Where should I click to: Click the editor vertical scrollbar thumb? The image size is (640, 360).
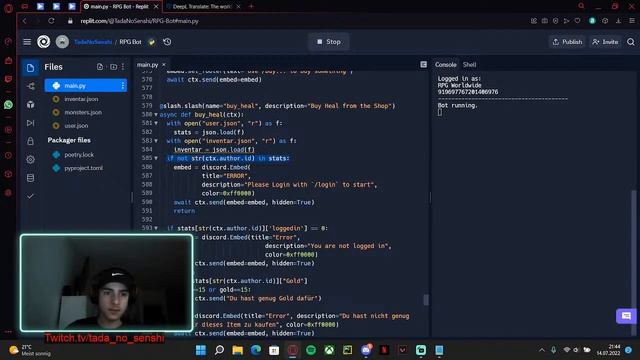pyautogui.click(x=426, y=300)
